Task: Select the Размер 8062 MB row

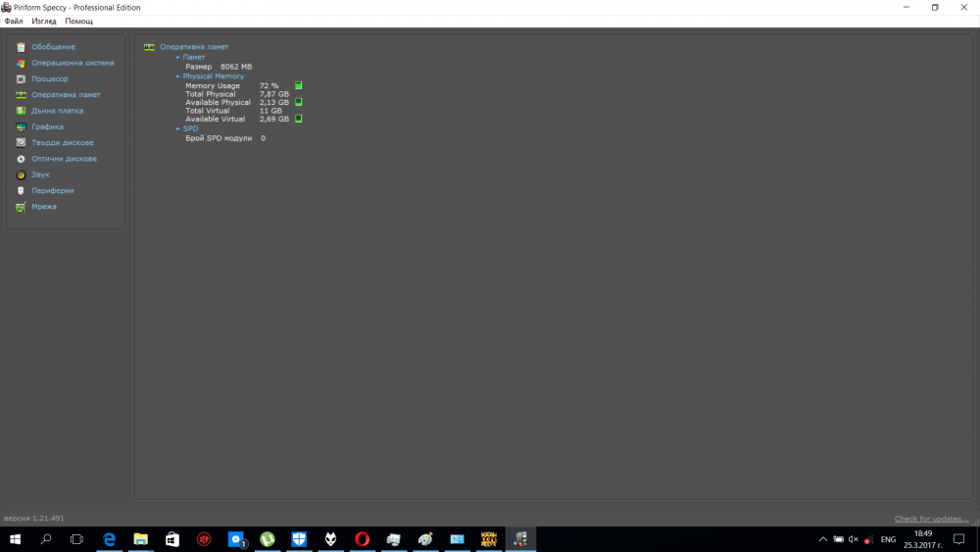Action: [219, 67]
